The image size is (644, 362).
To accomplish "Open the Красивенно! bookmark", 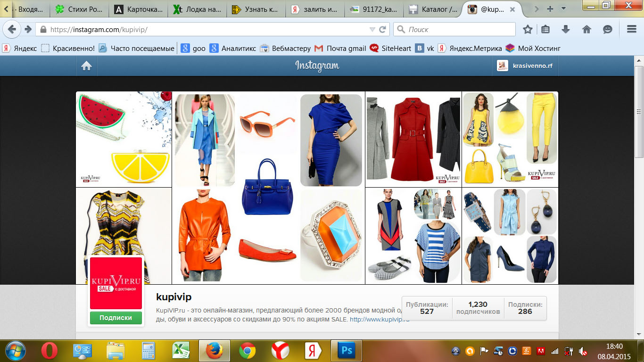I will pyautogui.click(x=68, y=48).
